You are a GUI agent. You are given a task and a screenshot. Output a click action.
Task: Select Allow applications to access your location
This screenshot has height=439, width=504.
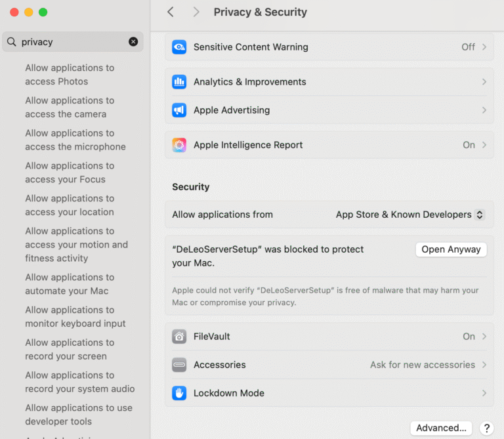click(x=70, y=205)
